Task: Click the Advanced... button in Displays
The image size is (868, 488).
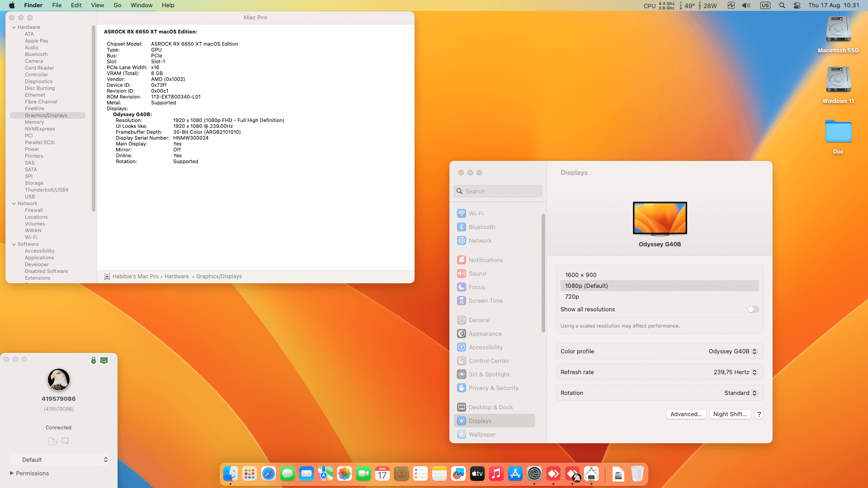Action: point(686,414)
